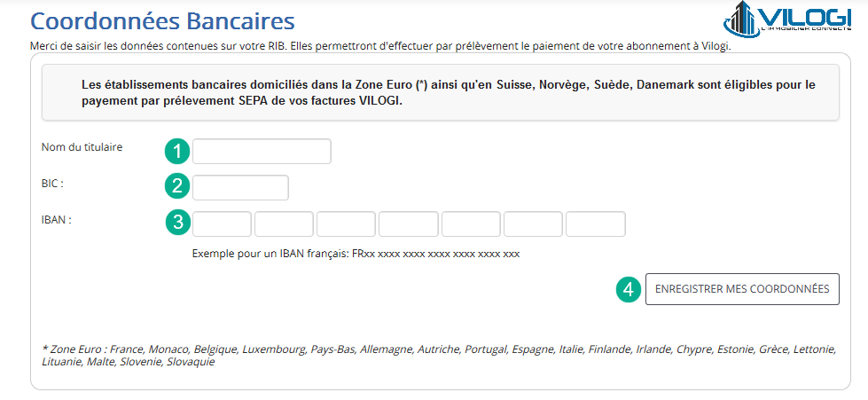Image resolution: width=868 pixels, height=400 pixels.
Task: Select the fifth IBAN segment box
Action: [471, 224]
